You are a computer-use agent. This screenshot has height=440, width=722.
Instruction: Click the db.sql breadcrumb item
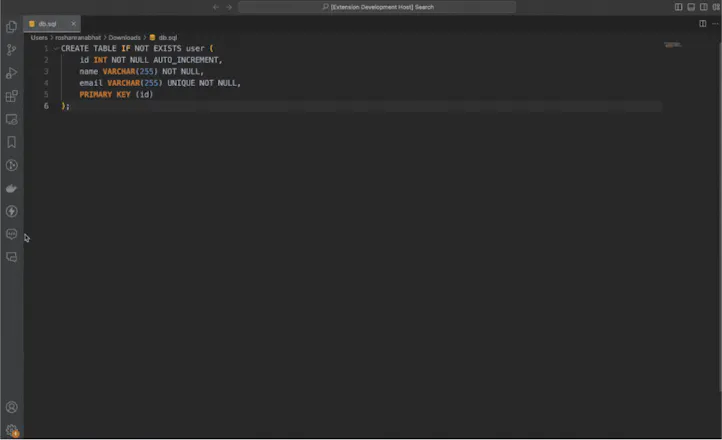point(163,37)
